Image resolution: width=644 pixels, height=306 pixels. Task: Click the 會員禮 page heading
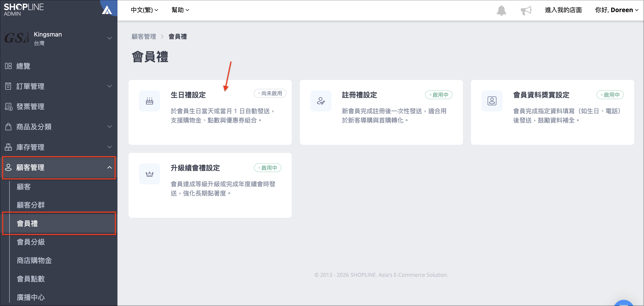pos(150,57)
